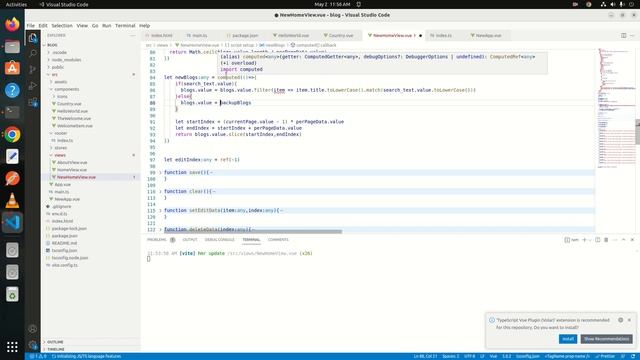Viewport: 640px width, 360px height.
Task: Open the Terminal app from the dock
Action: pyautogui.click(x=12, y=112)
